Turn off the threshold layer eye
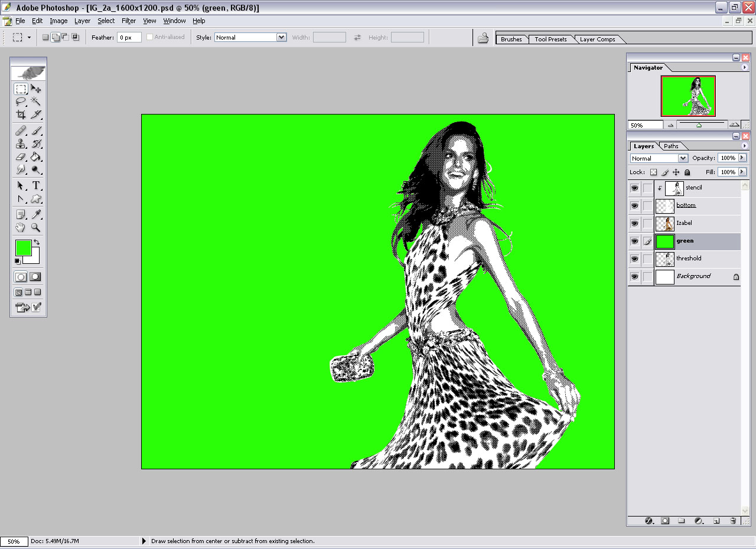 [x=634, y=259]
